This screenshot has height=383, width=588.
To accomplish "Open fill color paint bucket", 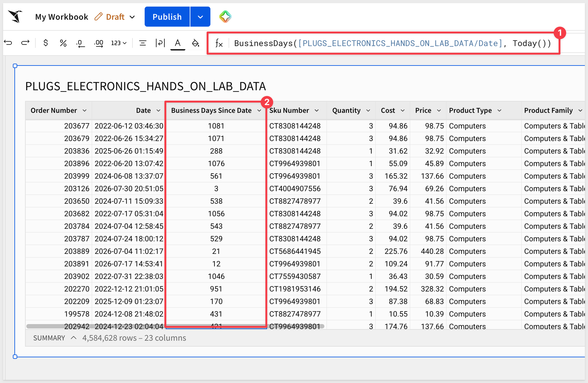I will (195, 43).
